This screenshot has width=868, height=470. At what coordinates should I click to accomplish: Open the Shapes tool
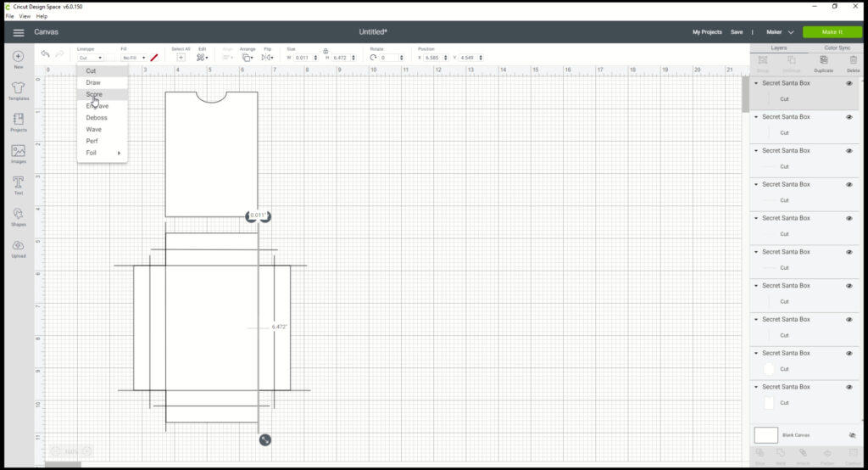(x=19, y=217)
